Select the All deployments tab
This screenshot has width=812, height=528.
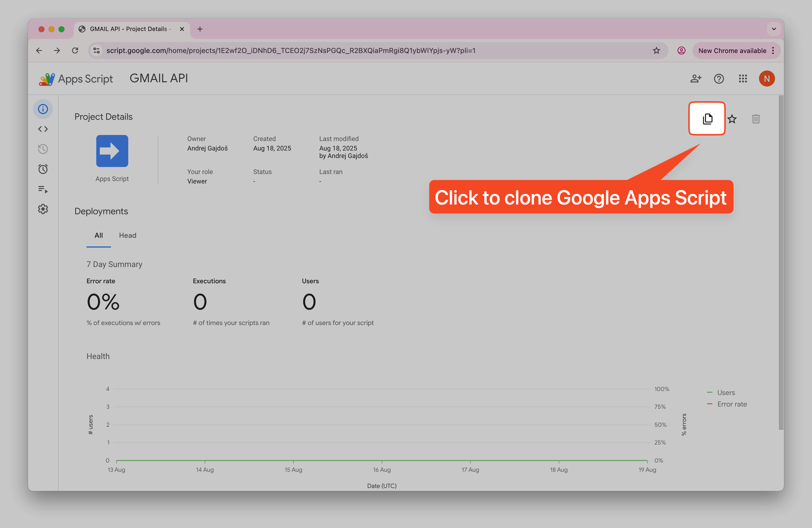click(98, 235)
